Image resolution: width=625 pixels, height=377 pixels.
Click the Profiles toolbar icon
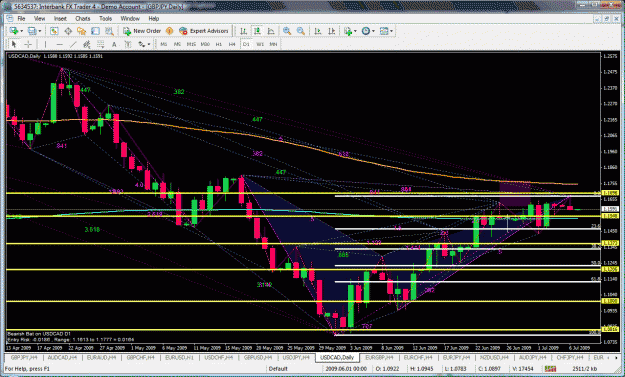[x=31, y=31]
